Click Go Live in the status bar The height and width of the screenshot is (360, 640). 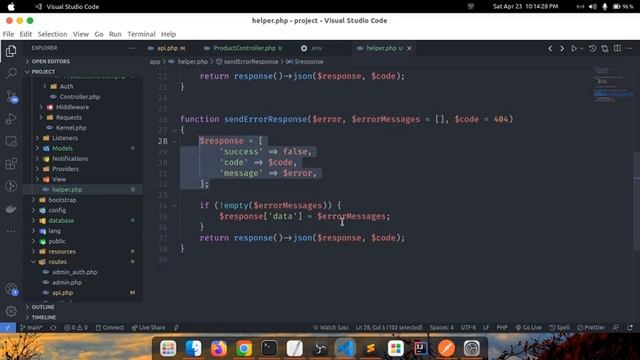tap(528, 327)
